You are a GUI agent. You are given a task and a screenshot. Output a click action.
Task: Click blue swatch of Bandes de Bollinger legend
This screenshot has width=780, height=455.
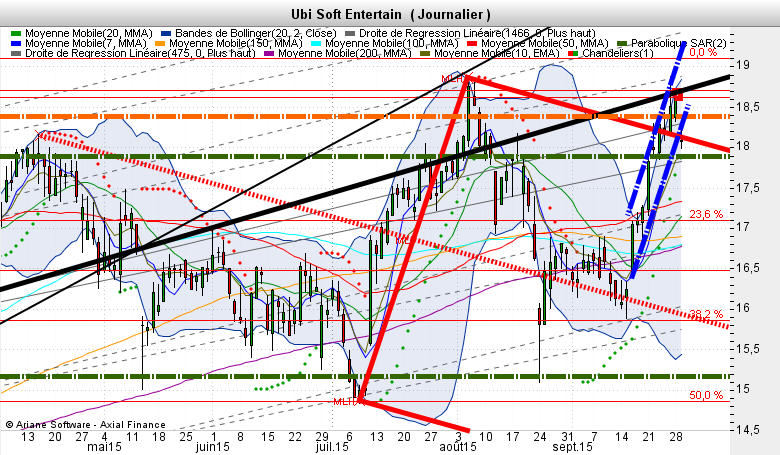pos(166,33)
